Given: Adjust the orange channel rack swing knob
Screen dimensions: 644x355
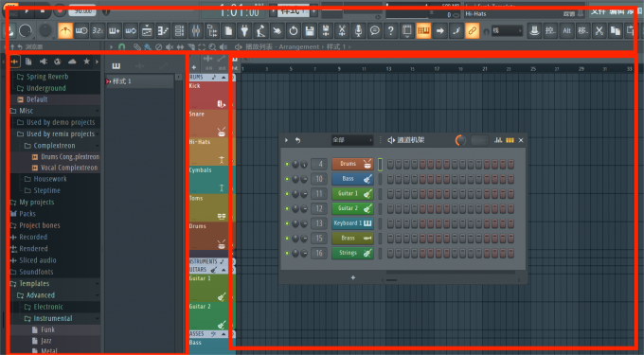Looking at the screenshot, I should [x=460, y=140].
